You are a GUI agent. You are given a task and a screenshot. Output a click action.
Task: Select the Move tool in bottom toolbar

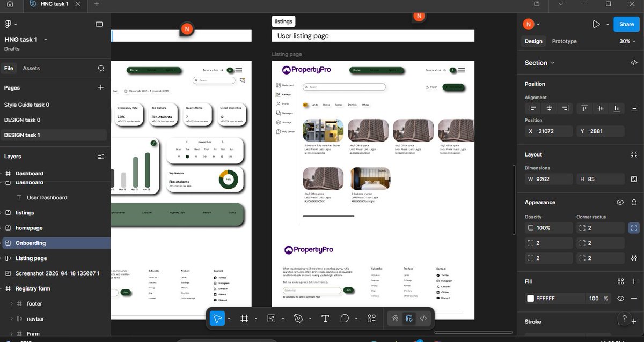(217, 318)
